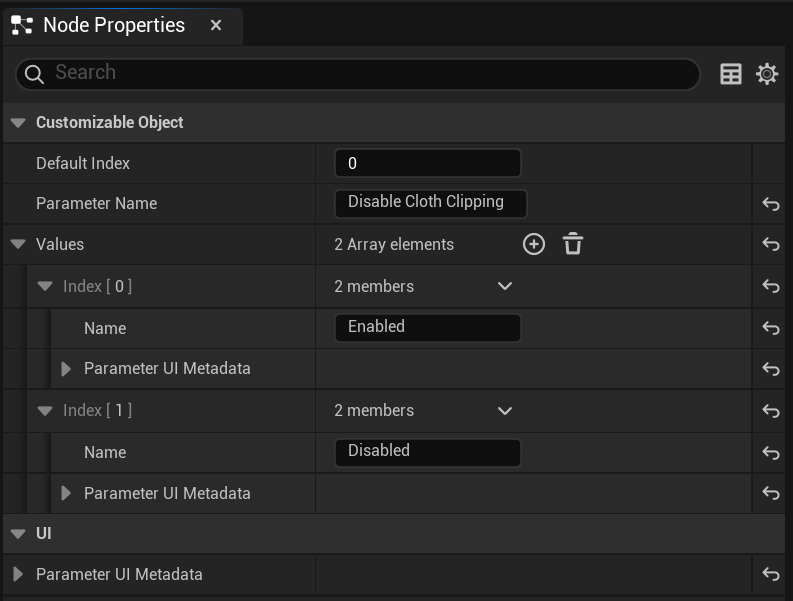Viewport: 793px width, 601px height.
Task: Click the add array element plus icon
Action: [x=534, y=244]
